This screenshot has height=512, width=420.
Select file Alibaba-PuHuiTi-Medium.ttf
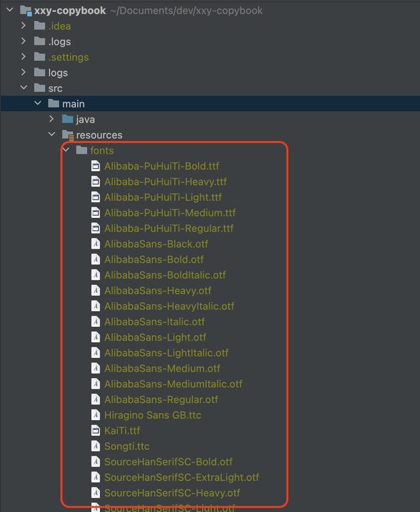170,213
